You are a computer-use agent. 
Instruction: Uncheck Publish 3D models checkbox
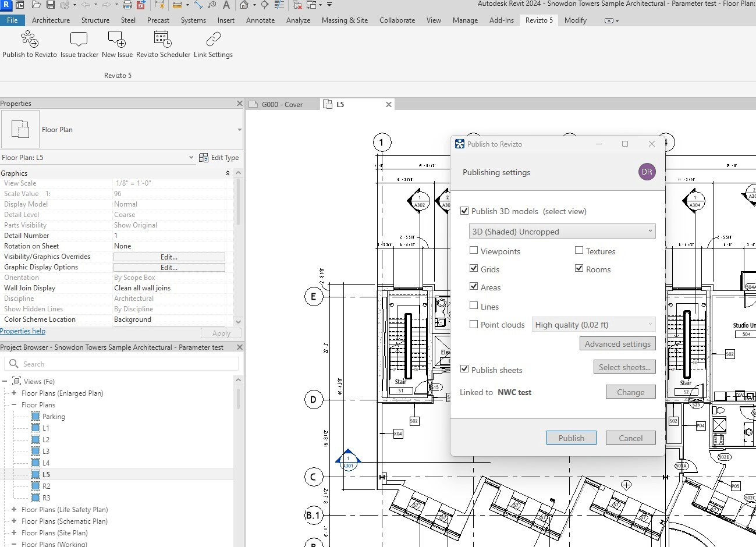pyautogui.click(x=464, y=211)
